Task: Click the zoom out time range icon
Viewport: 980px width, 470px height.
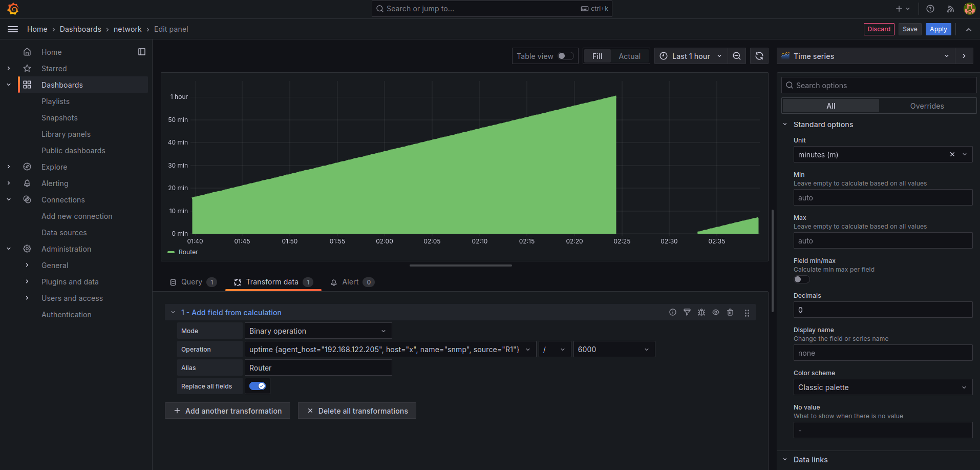Action: (x=737, y=56)
